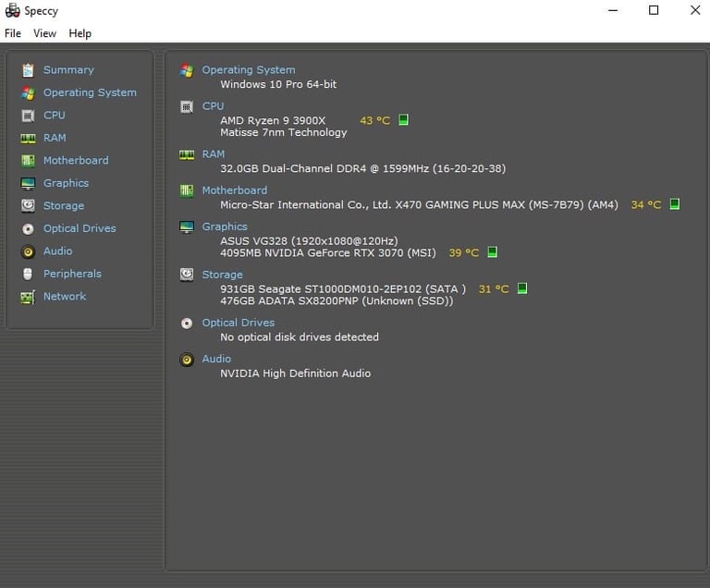Open the Optical Drives heading link in main panel
Viewport: 710px width, 588px height.
(239, 323)
